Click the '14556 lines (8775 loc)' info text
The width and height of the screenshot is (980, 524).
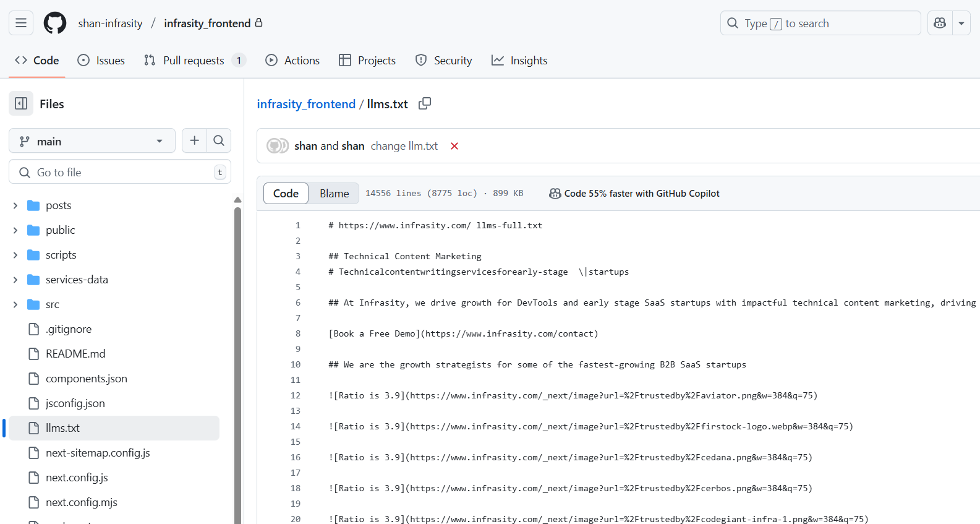coord(421,194)
